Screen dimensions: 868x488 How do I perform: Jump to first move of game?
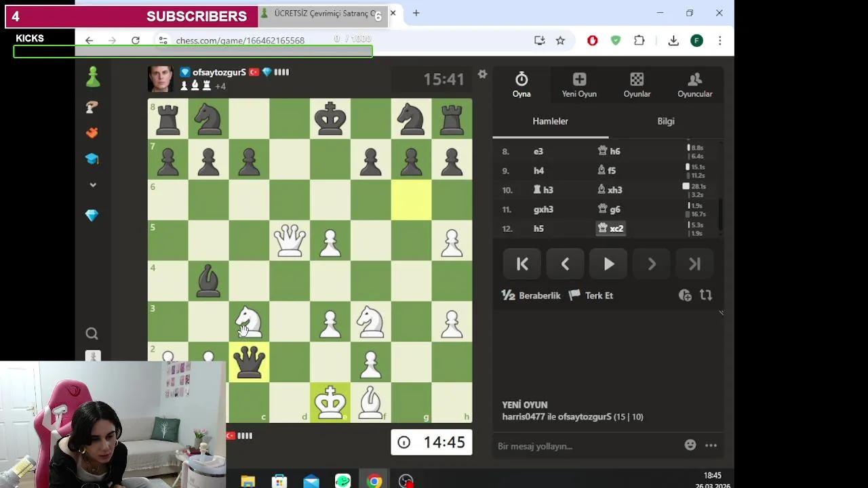(522, 264)
